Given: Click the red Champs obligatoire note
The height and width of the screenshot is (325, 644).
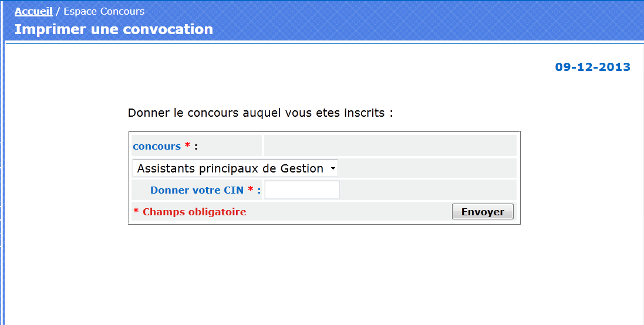Looking at the screenshot, I should click(x=194, y=212).
